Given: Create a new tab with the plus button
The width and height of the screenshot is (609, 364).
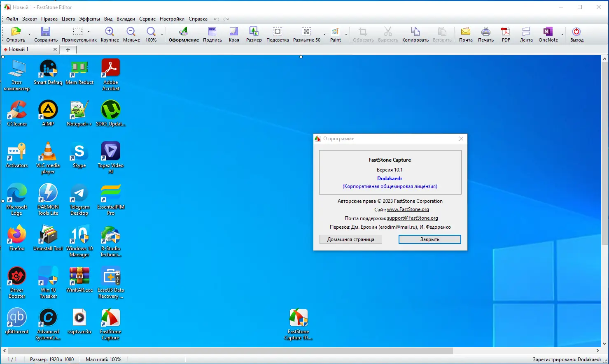Looking at the screenshot, I should pos(68,49).
